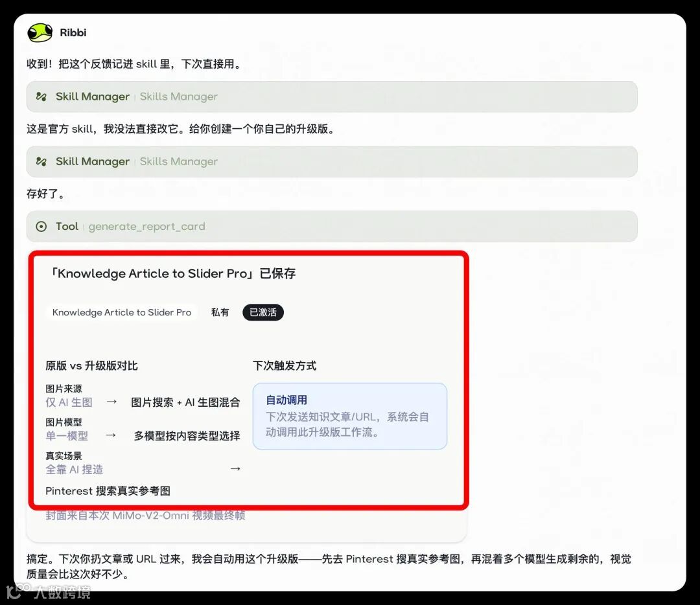Image resolution: width=700 pixels, height=605 pixels.
Task: Click the 收到！把这个反馈记进 skill 里 message
Action: [134, 63]
